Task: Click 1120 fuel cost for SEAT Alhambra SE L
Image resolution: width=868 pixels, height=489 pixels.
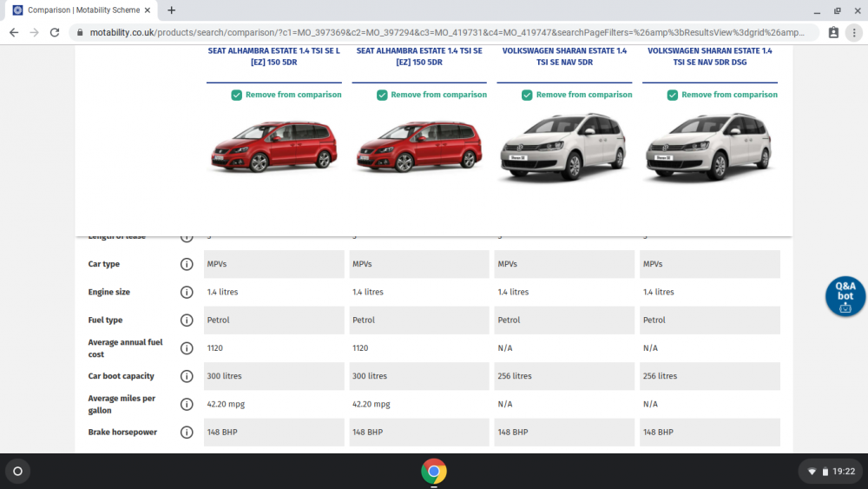Action: [214, 348]
